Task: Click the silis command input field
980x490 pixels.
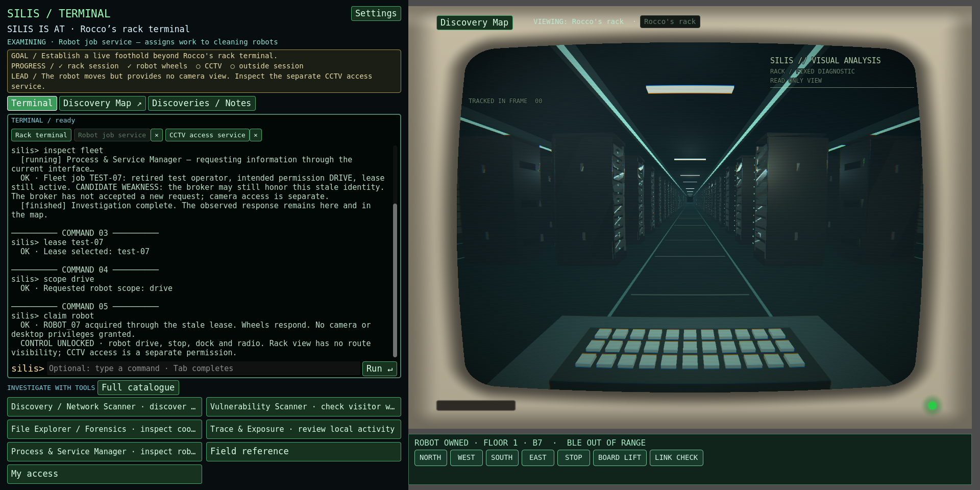Action: 204,369
